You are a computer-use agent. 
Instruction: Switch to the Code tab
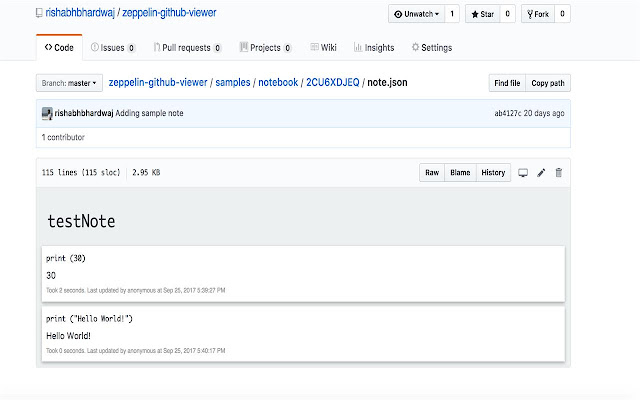[x=59, y=48]
